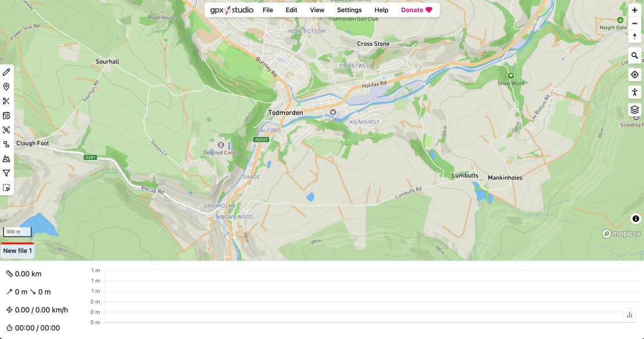The image size is (644, 339).
Task: Open the File menu
Action: 267,10
